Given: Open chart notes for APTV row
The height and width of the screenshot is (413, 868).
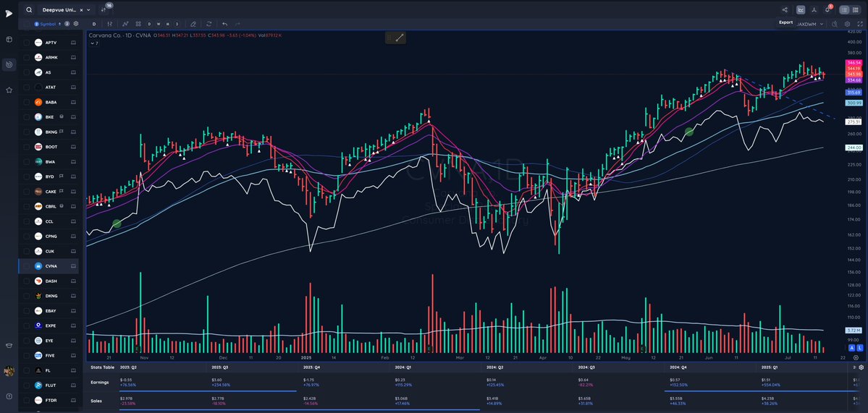Looking at the screenshot, I should click(72, 43).
